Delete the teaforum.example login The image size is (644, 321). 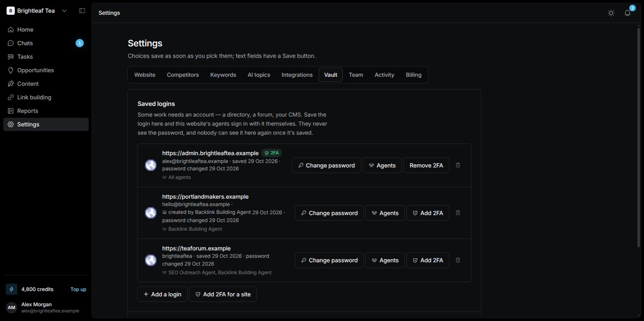pos(458,260)
